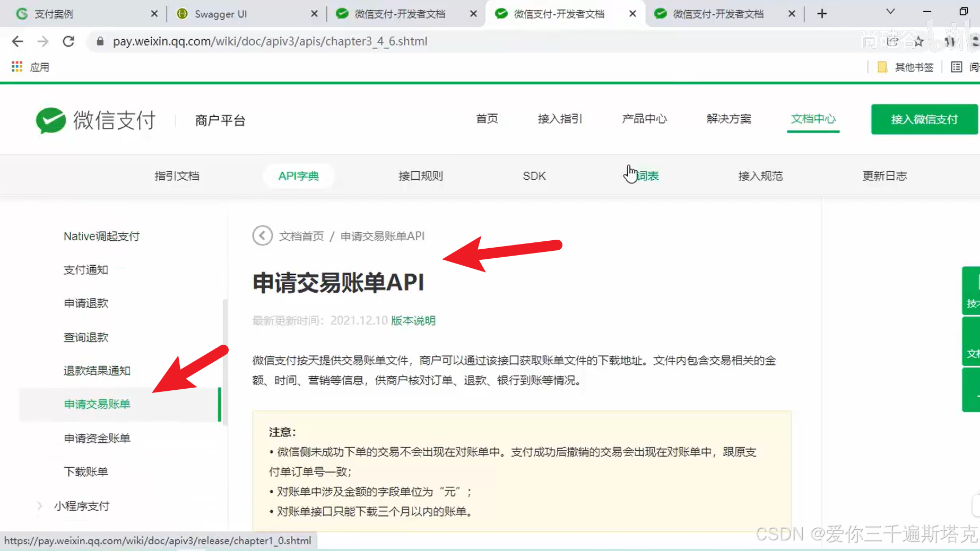Close the 支付案例 tab
The width and height of the screenshot is (980, 551).
[154, 14]
